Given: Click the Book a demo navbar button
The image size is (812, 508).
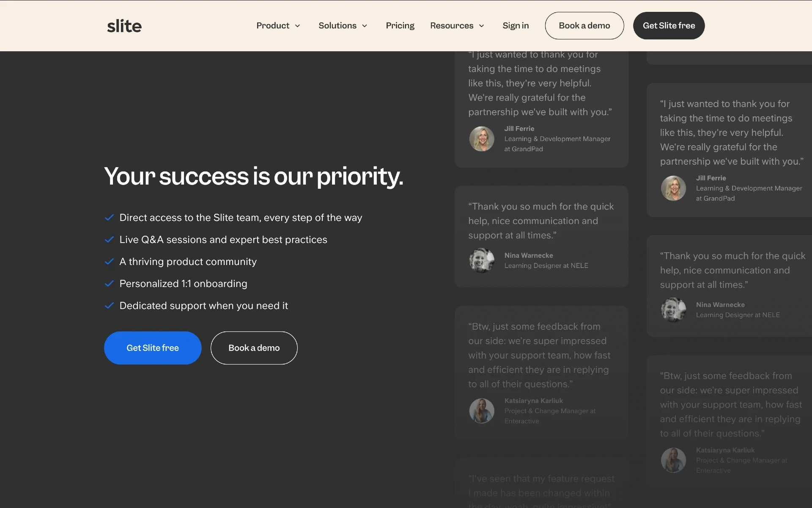Looking at the screenshot, I should tap(584, 25).
